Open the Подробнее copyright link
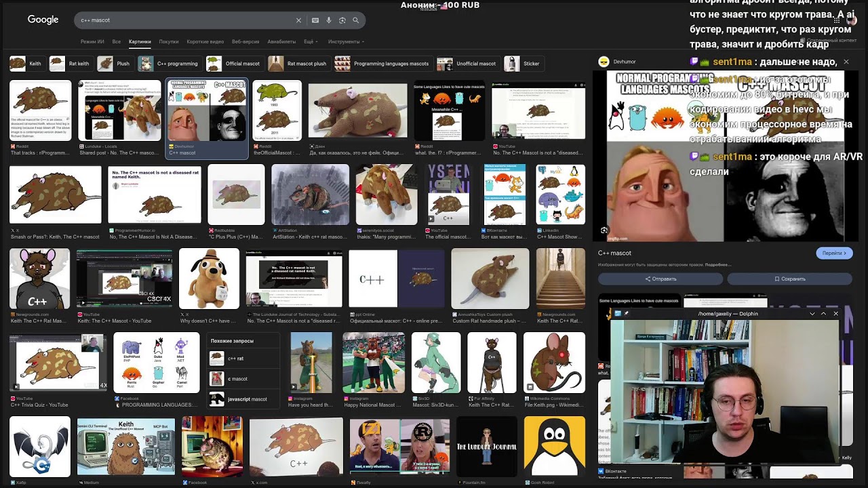The height and width of the screenshot is (488, 868). point(718,265)
